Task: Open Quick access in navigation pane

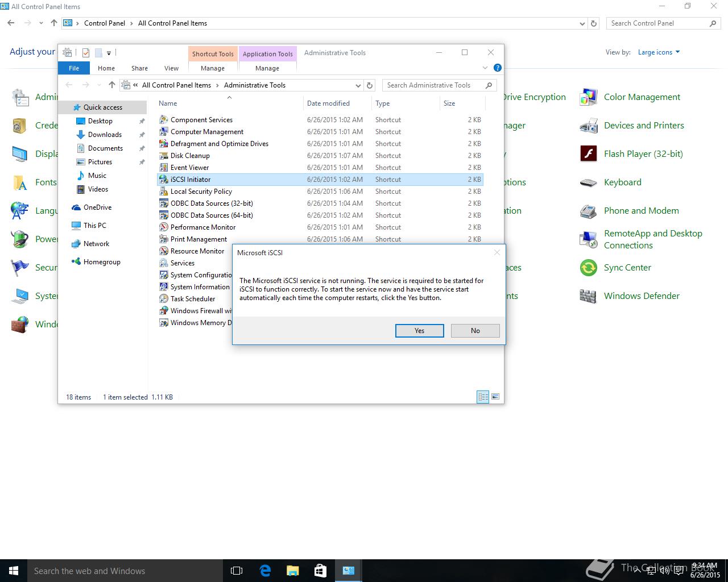Action: pos(102,107)
